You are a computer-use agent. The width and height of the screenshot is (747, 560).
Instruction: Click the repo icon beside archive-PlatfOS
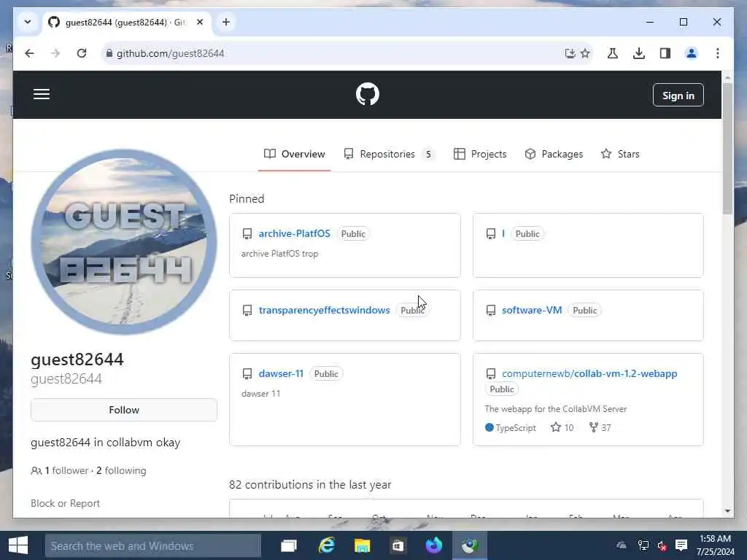247,234
